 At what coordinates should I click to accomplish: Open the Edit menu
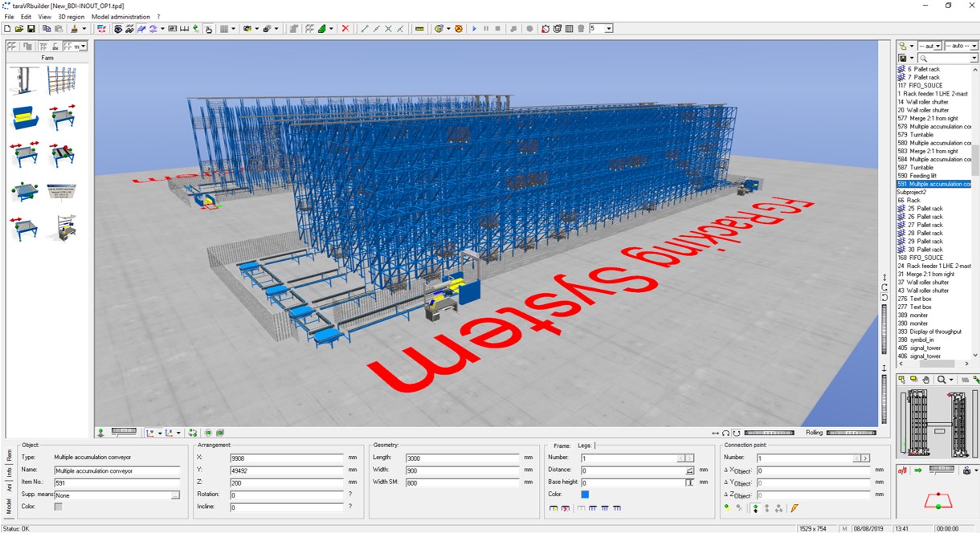pyautogui.click(x=27, y=17)
